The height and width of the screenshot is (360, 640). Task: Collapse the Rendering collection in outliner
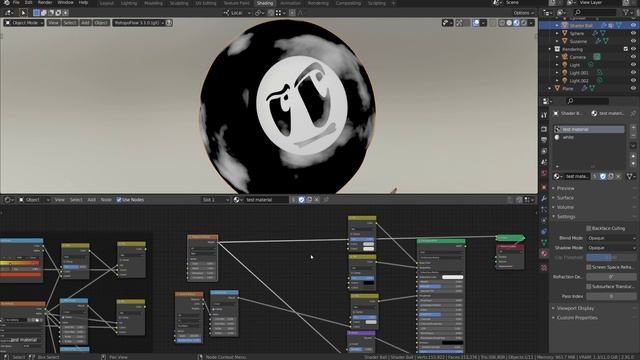pyautogui.click(x=550, y=49)
